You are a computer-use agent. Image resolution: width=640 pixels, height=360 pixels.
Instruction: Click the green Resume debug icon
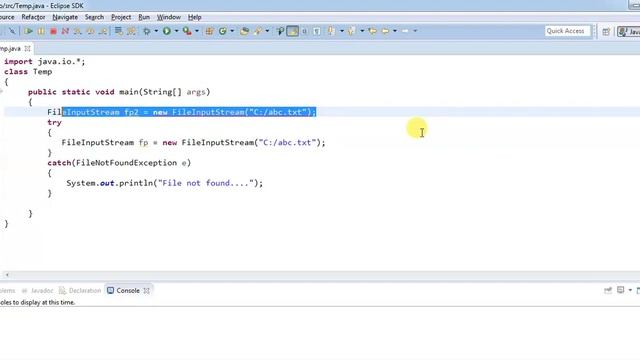[28, 31]
